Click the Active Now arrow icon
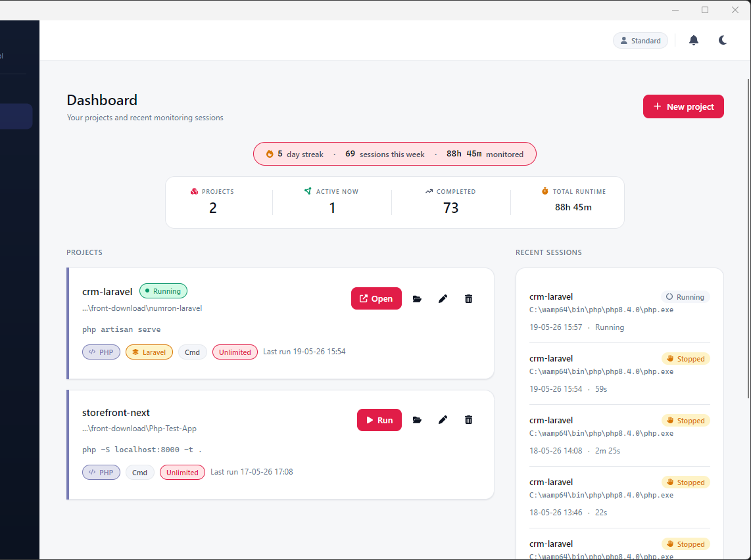The image size is (751, 560). tap(308, 191)
